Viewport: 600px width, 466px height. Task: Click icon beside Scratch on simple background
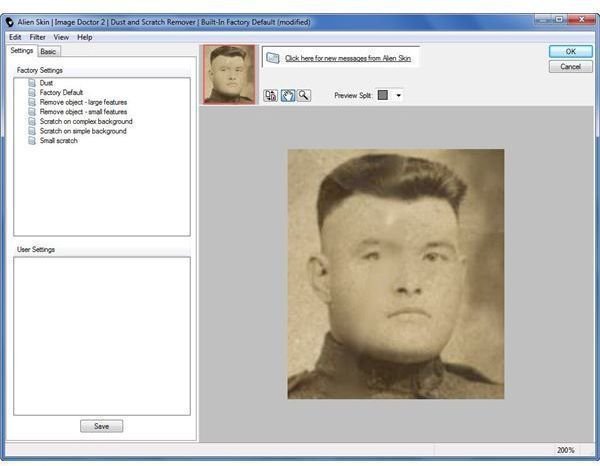point(32,131)
